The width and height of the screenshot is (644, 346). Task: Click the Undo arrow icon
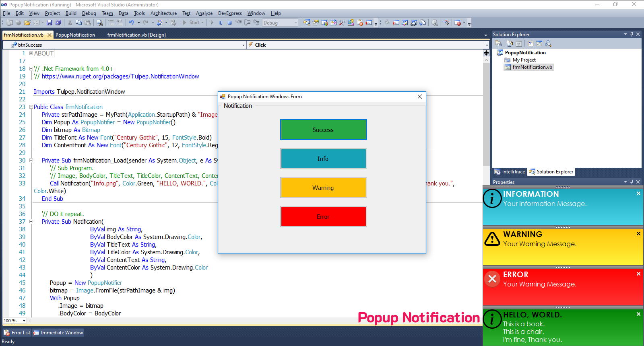131,23
